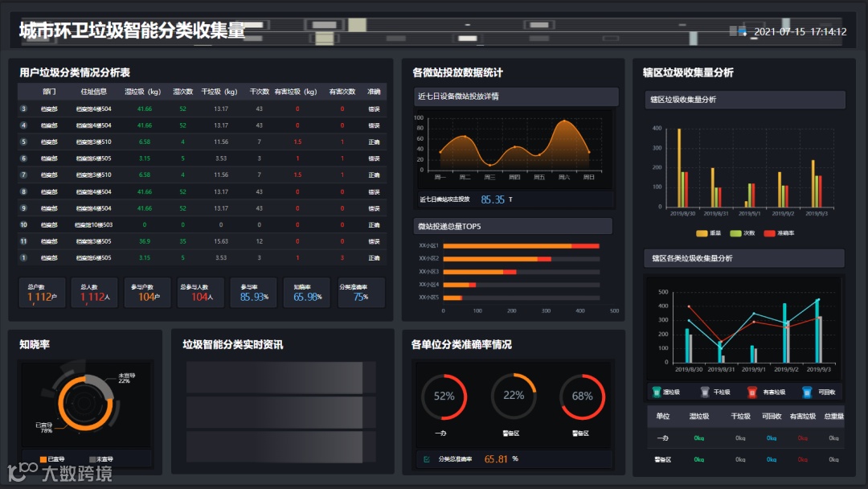868x489 pixels.
Task: Click the 档案馆3楼510 address in row 5
Action: [93, 142]
